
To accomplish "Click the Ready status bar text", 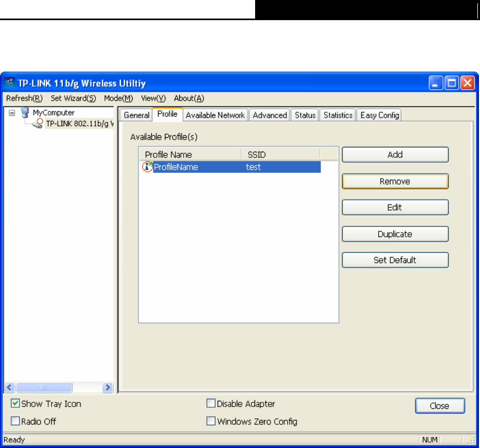I will click(x=14, y=440).
